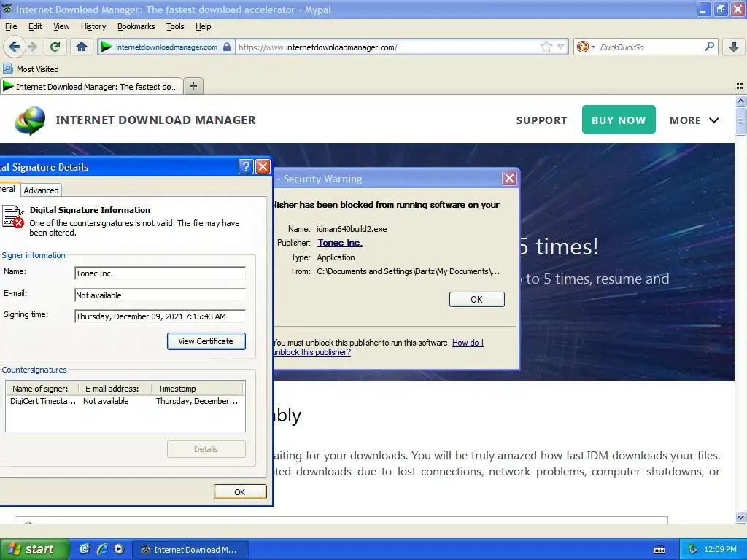Click the help question mark in signature dialog
Viewport: 747px width, 560px height.
[246, 167]
